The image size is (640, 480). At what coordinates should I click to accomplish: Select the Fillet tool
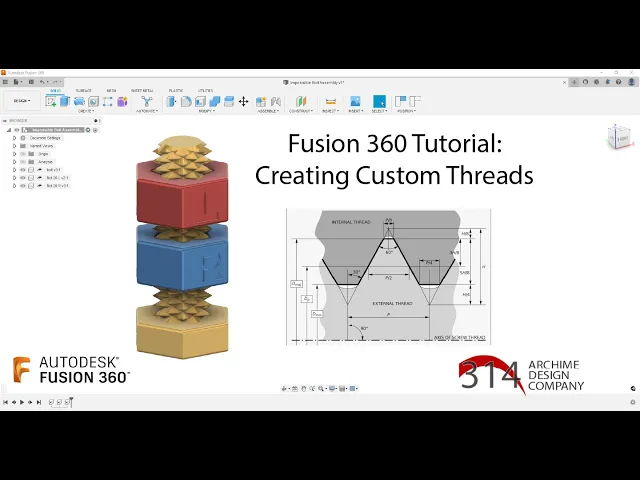click(x=186, y=101)
